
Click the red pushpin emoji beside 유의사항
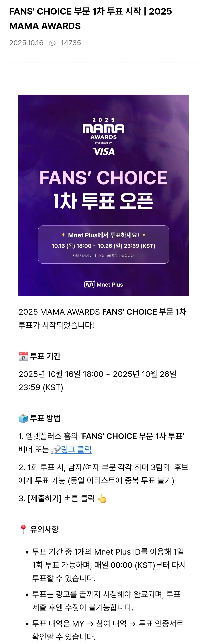tap(23, 529)
